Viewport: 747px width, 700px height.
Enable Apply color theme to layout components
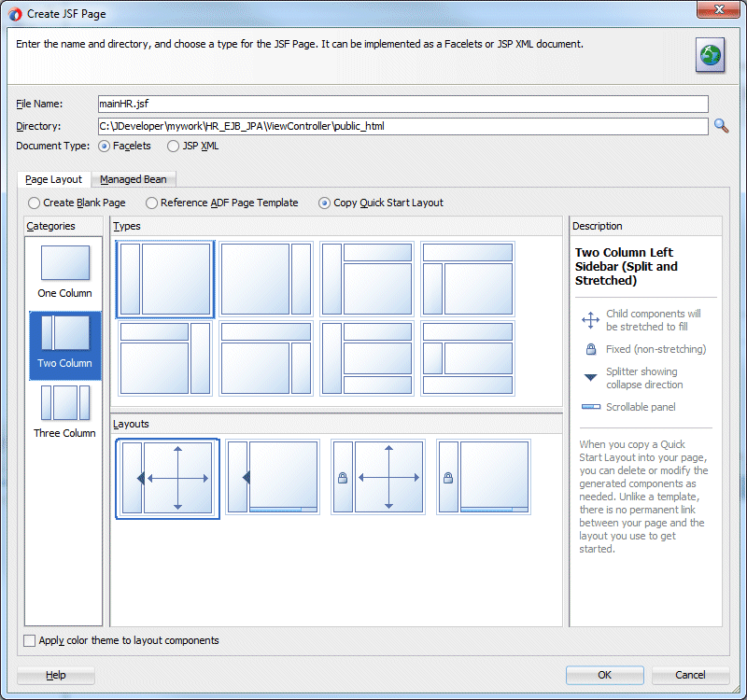tap(30, 641)
